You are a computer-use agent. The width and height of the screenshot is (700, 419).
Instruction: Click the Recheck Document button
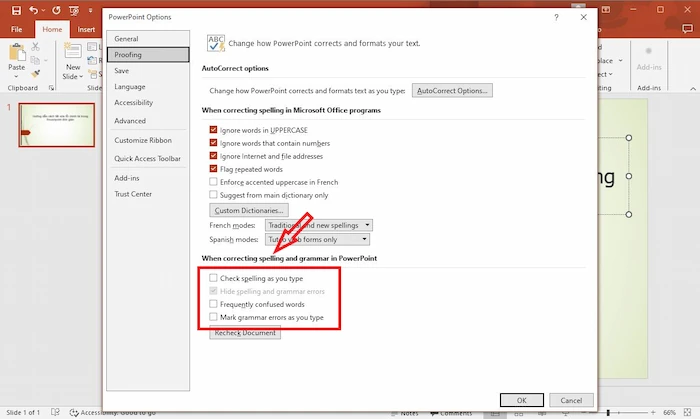[245, 333]
